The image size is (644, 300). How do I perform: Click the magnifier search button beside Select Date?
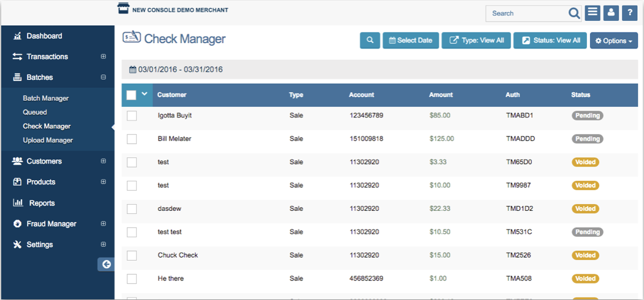pyautogui.click(x=370, y=41)
